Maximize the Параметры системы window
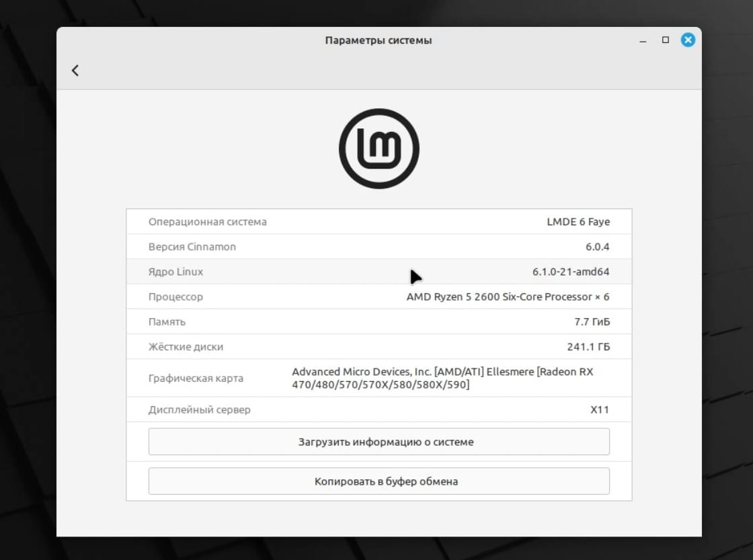This screenshot has width=753, height=560. point(666,40)
